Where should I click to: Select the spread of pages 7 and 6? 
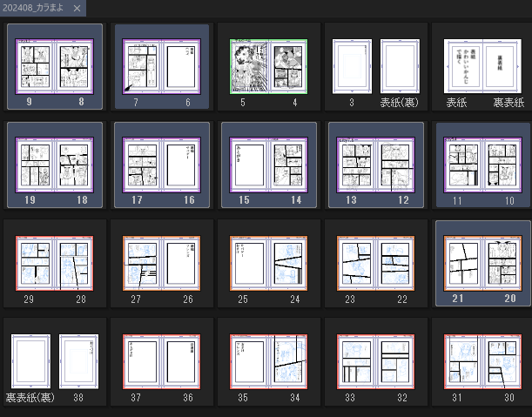coord(161,66)
